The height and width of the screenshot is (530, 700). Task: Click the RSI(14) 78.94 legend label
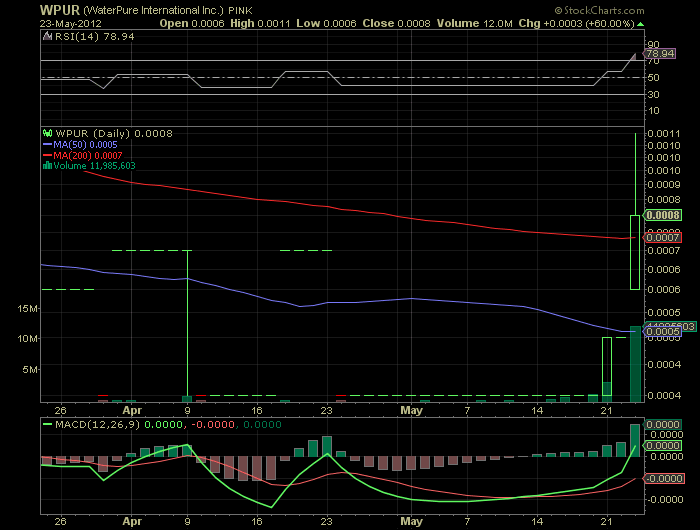95,37
